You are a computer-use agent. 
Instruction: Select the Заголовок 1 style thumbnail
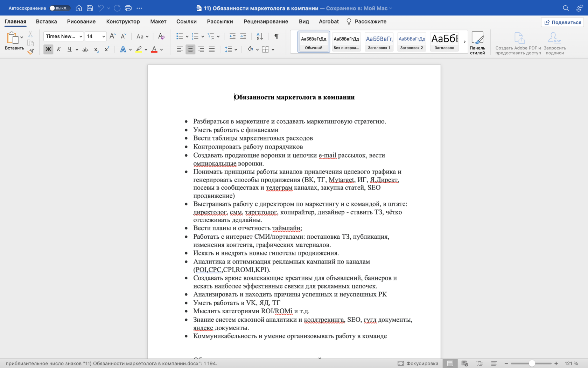click(x=379, y=42)
